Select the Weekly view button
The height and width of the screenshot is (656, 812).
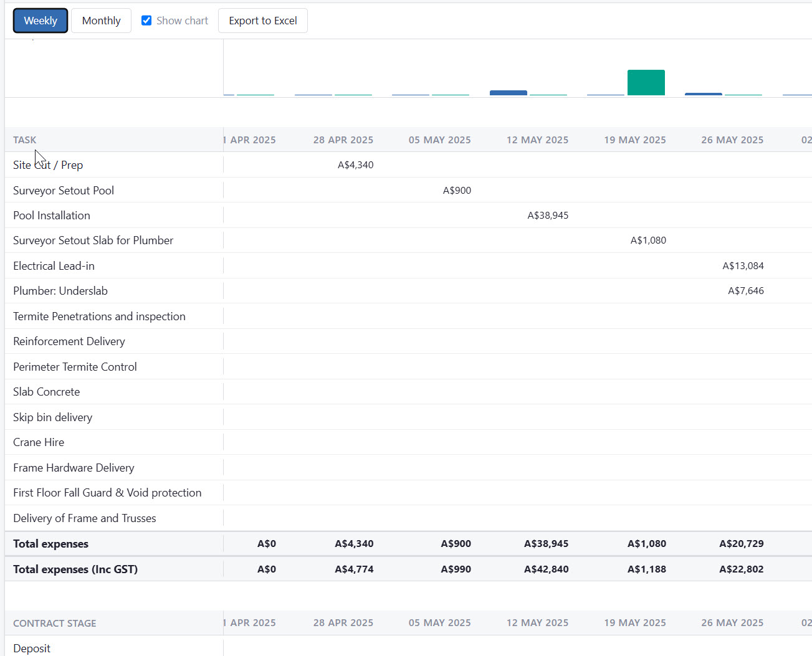[x=41, y=21]
